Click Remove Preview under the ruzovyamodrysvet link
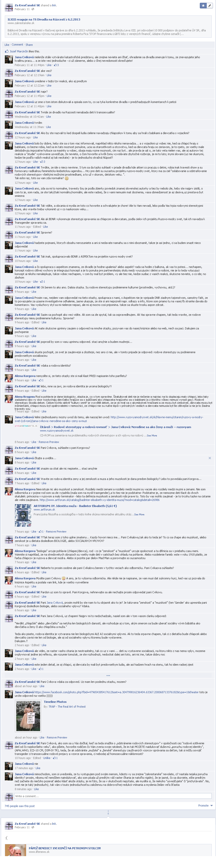The image size is (216, 868). 49,442
